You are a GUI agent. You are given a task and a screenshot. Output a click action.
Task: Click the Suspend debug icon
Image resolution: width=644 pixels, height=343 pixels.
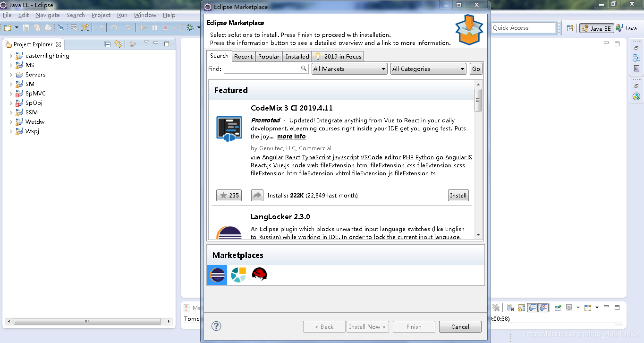[154, 28]
